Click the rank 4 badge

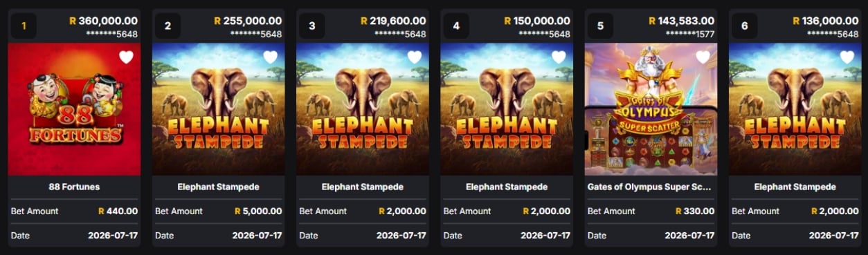point(456,26)
